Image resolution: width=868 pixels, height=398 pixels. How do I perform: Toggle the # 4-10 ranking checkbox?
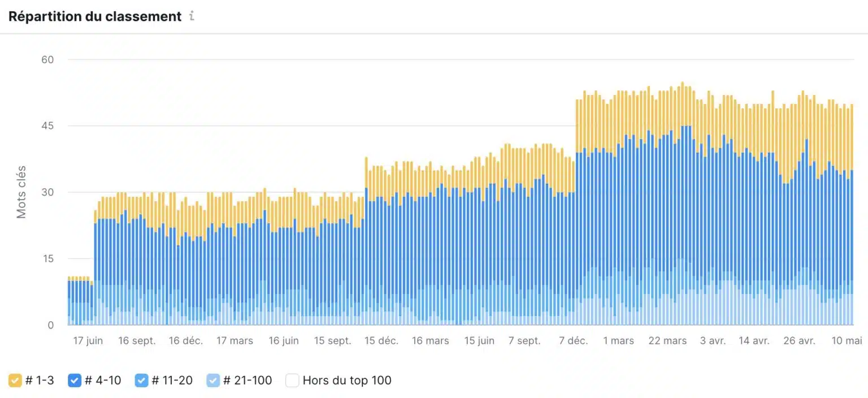tap(75, 380)
